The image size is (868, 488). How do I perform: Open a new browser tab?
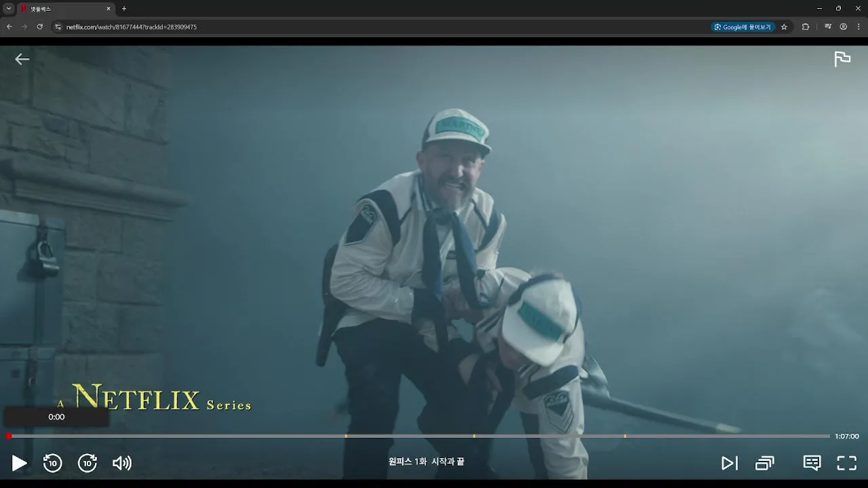pos(123,9)
